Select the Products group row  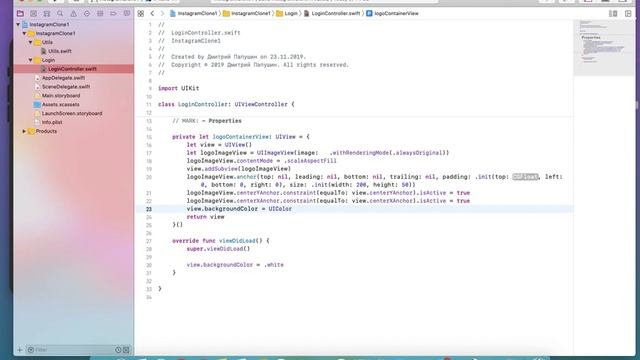(x=46, y=131)
